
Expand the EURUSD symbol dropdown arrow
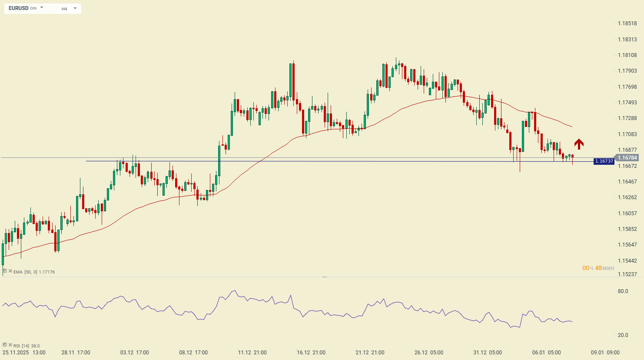point(42,8)
